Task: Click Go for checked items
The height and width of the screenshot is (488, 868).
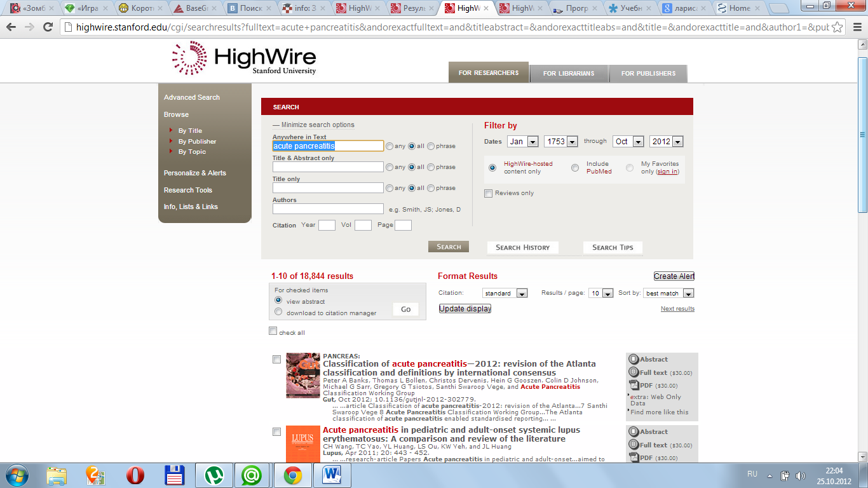Action: [x=406, y=309]
